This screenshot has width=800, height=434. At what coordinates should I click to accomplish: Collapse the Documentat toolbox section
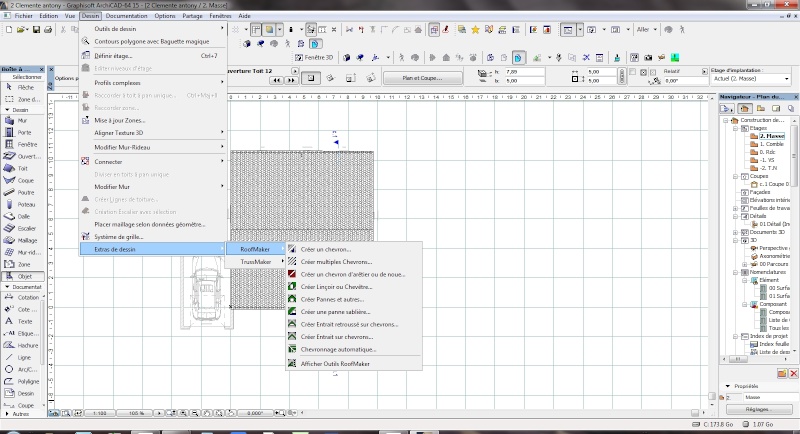tap(7, 287)
